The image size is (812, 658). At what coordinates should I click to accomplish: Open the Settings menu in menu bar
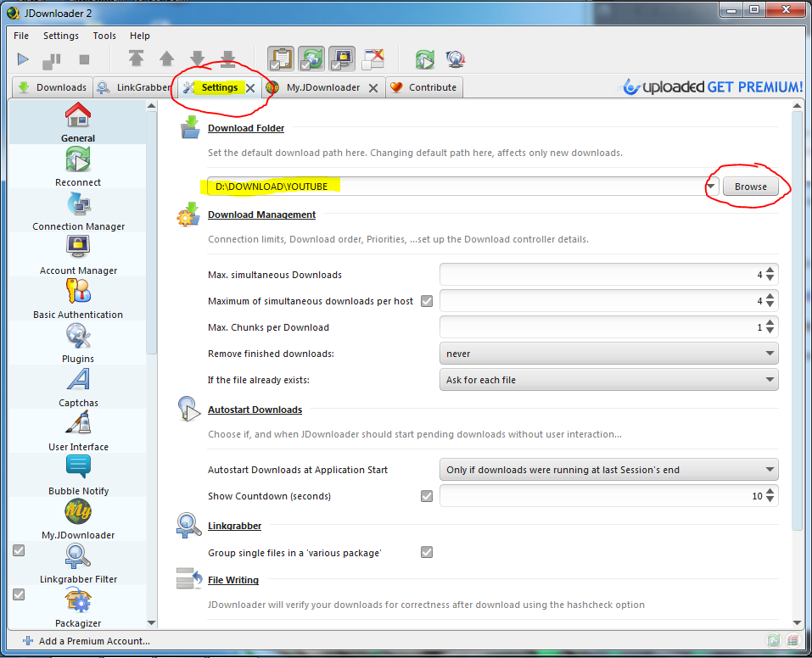coord(61,36)
